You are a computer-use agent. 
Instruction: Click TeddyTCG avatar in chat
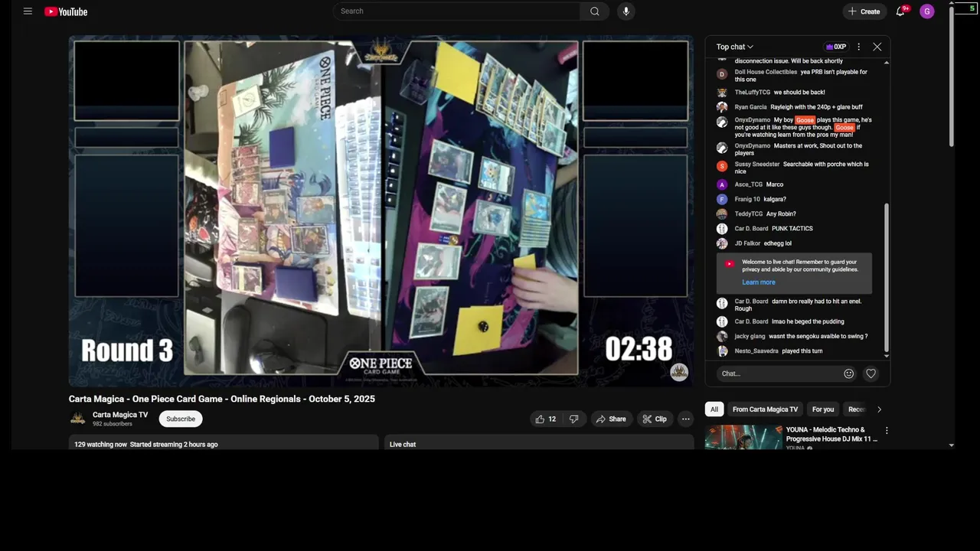point(722,214)
